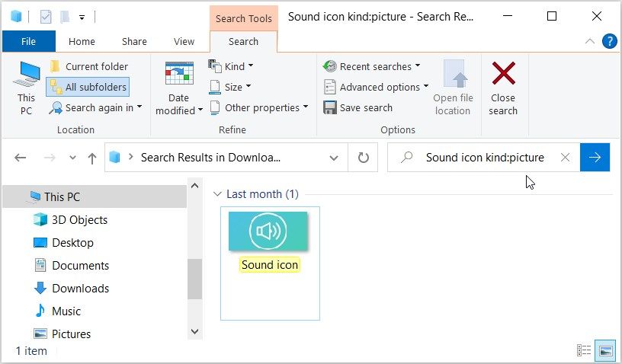Open the Help question mark icon
622x364 pixels.
point(609,41)
